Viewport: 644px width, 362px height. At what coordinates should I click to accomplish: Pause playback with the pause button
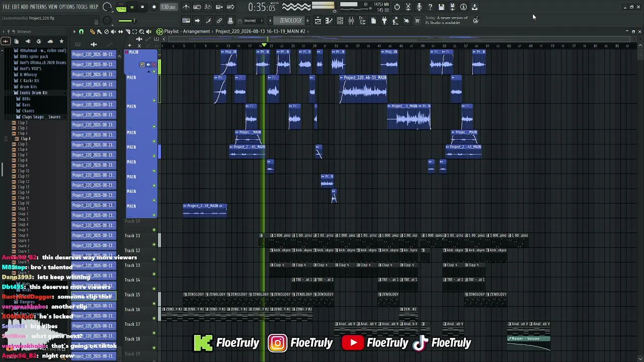coord(132,7)
